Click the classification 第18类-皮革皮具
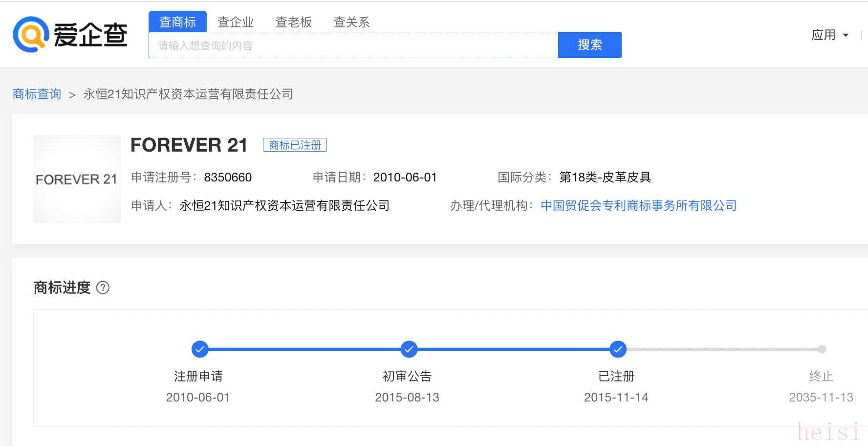This screenshot has width=868, height=446. point(605,178)
